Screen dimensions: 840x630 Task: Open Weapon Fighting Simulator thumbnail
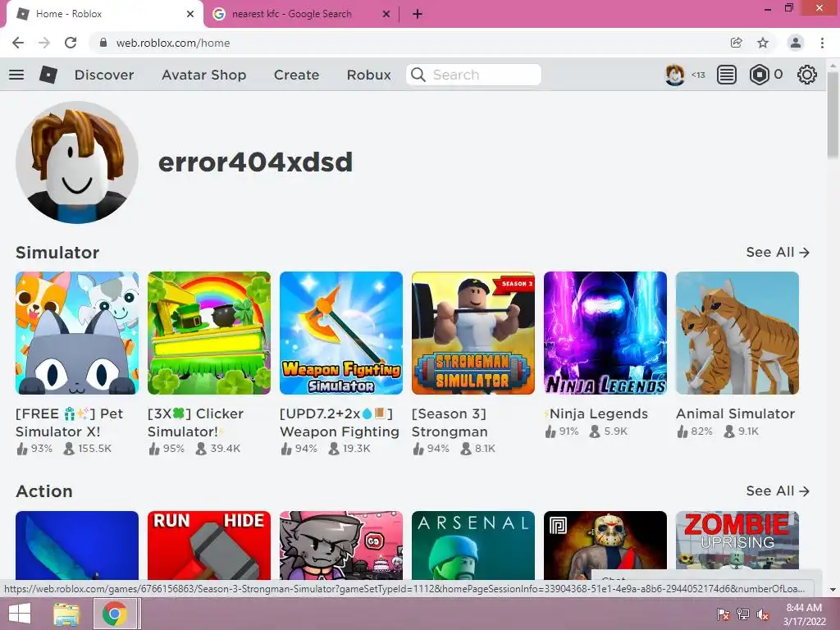click(x=341, y=333)
